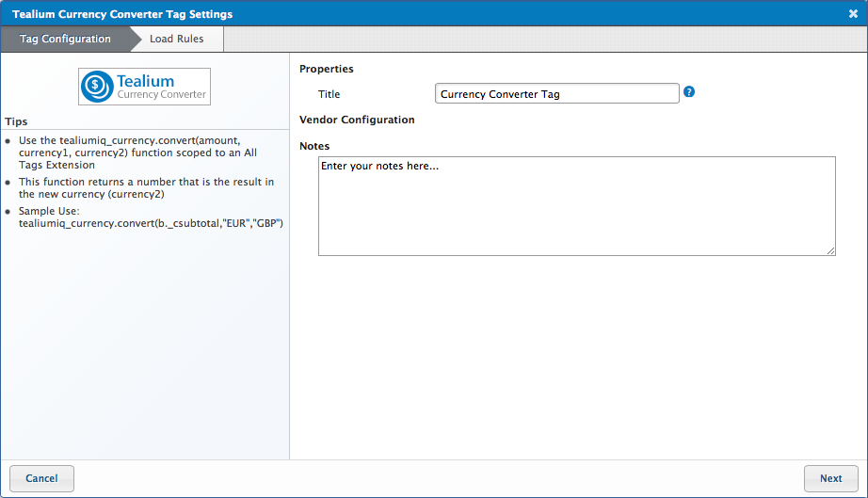Click the dollar coin icon in Tealium logo
The height and width of the screenshot is (498, 868).
[x=97, y=87]
